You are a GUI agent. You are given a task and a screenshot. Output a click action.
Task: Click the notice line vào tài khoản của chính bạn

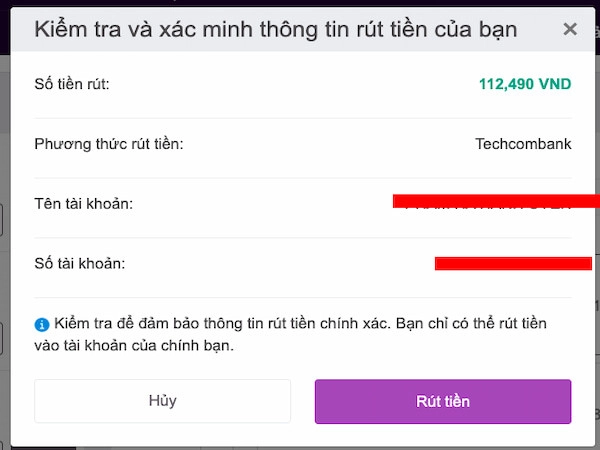134,346
